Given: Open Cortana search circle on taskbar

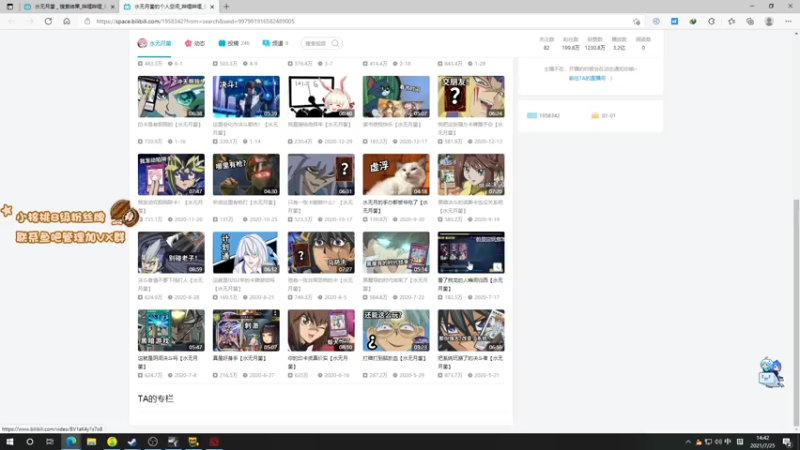Looking at the screenshot, I should pos(30,442).
